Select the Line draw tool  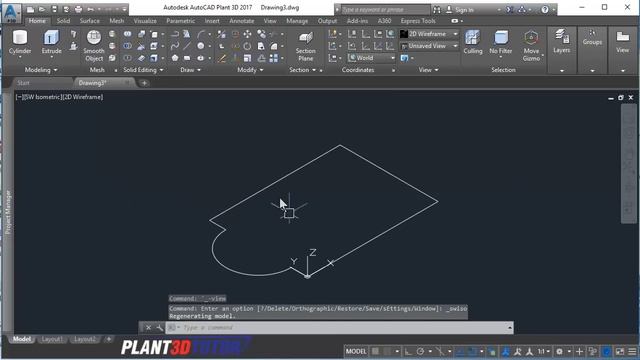click(x=187, y=46)
